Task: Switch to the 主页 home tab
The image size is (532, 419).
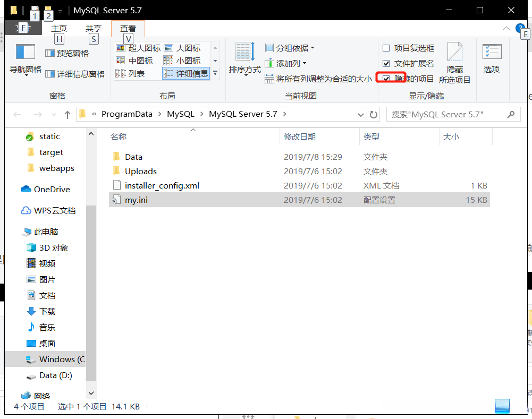Action: tap(59, 29)
